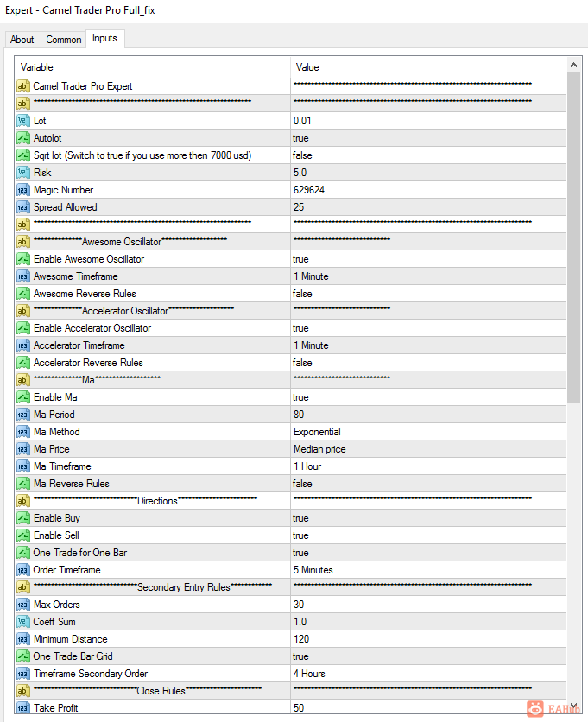Click the boolean icon for Enable Awesome Oscillator
588x722 pixels.
(x=23, y=259)
